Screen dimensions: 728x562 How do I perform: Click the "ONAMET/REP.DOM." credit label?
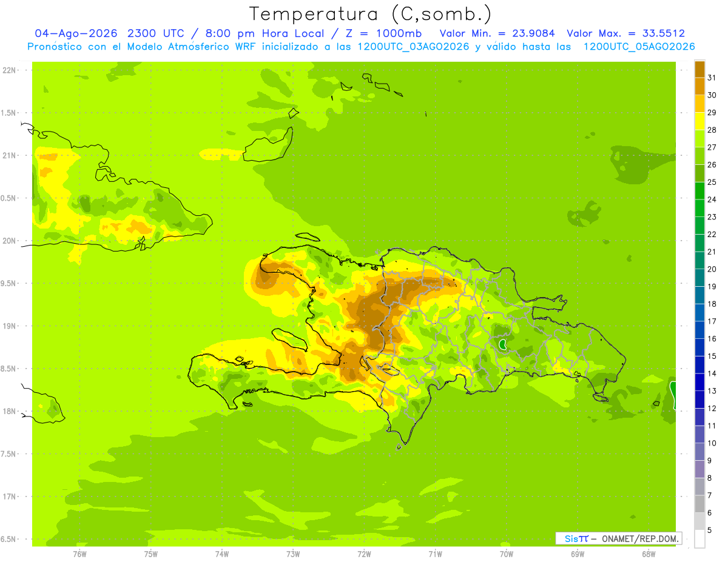coord(639,538)
